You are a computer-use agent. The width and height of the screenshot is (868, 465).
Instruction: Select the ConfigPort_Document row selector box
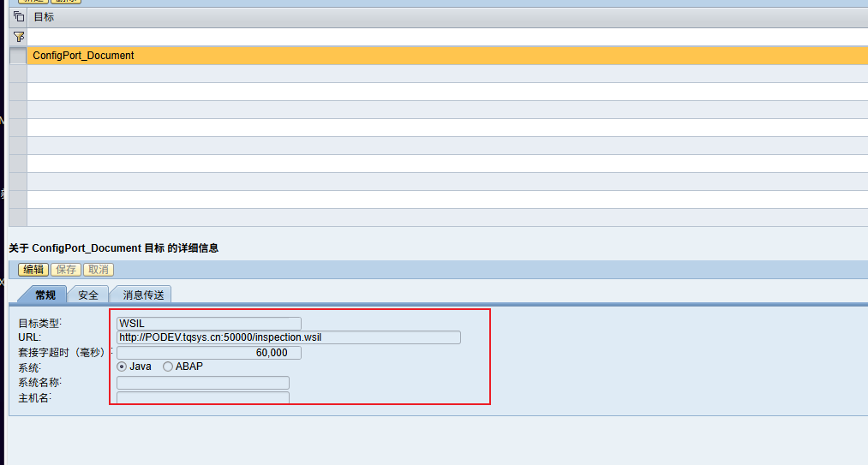click(x=18, y=56)
